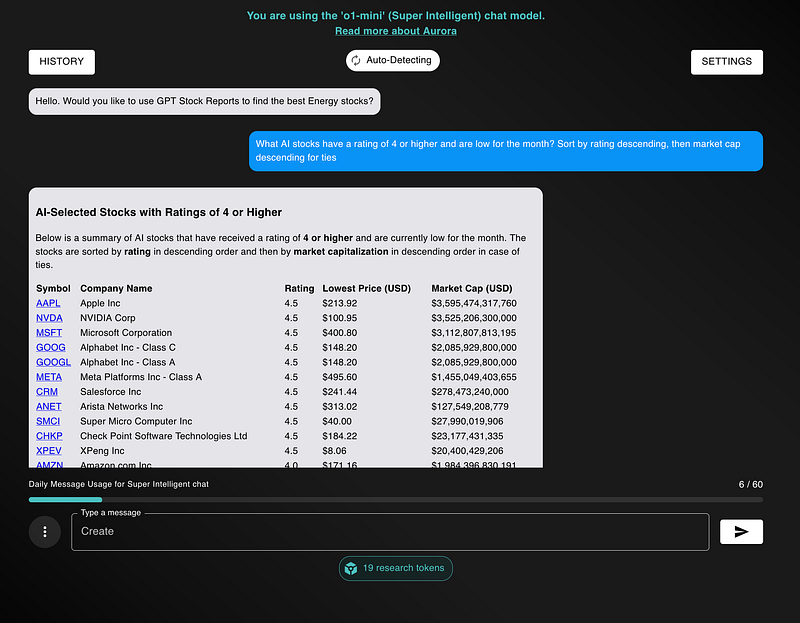
Task: Click the $3,525,206,300,000 market cap
Action: (x=473, y=318)
